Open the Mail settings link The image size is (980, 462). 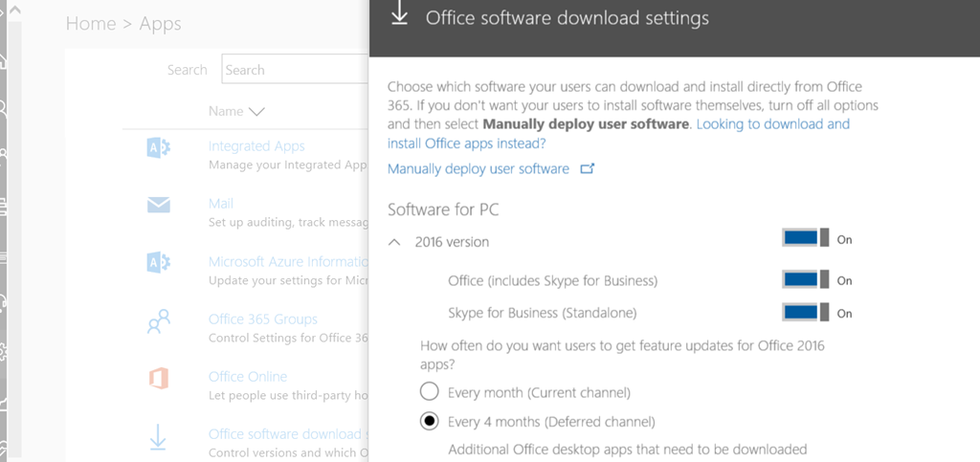221,204
